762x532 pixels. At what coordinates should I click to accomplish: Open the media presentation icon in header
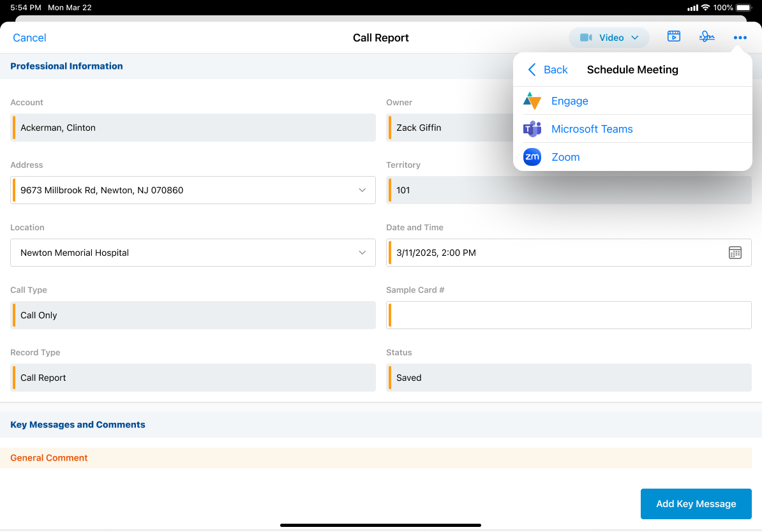coord(673,37)
